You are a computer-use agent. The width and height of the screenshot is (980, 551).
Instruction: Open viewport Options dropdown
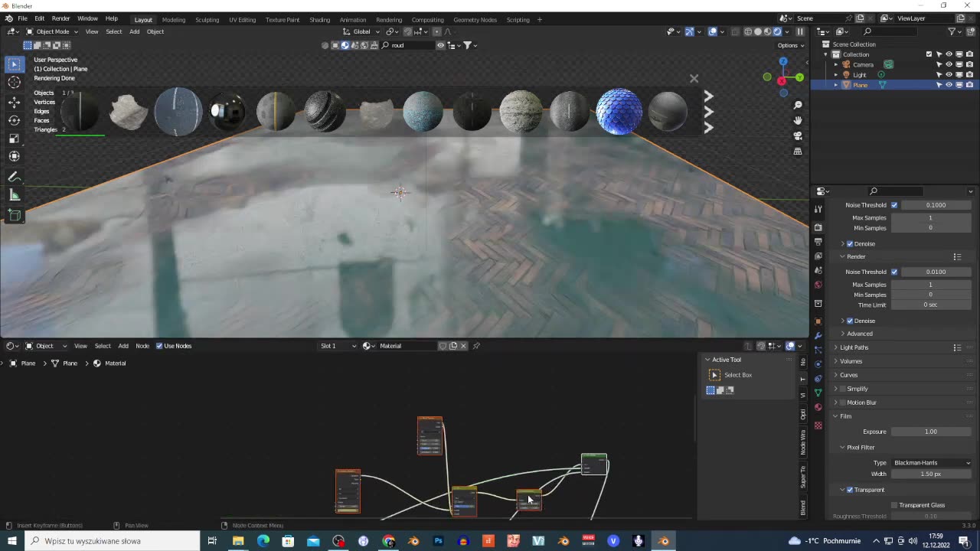pos(790,45)
